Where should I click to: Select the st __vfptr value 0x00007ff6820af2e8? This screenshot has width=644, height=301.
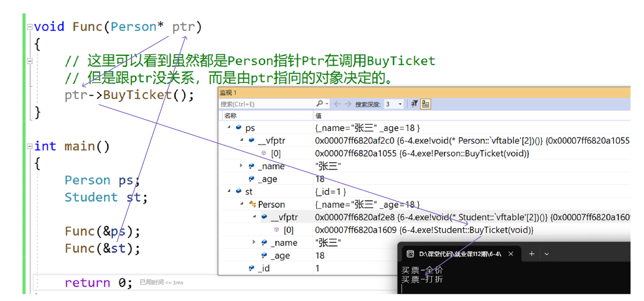click(354, 217)
